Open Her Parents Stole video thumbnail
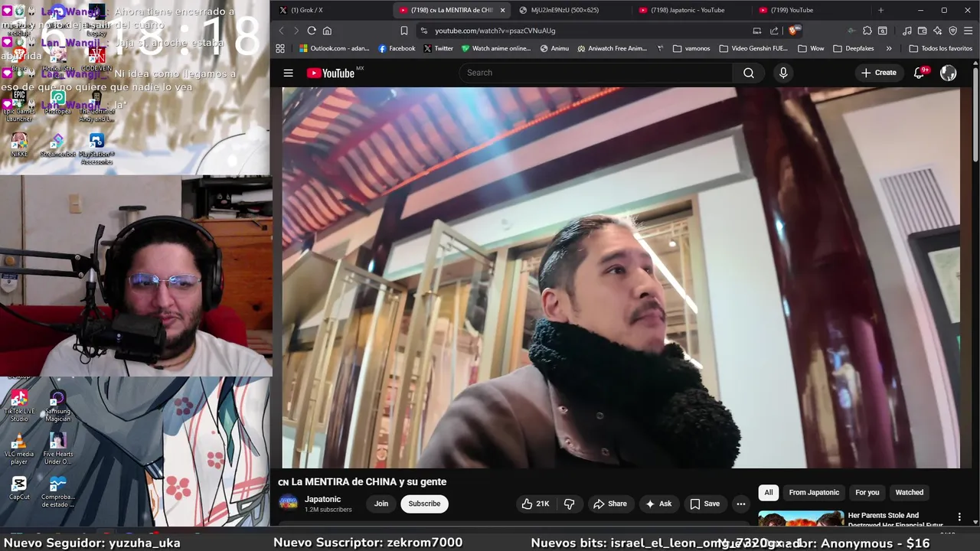The width and height of the screenshot is (980, 551). tap(801, 519)
